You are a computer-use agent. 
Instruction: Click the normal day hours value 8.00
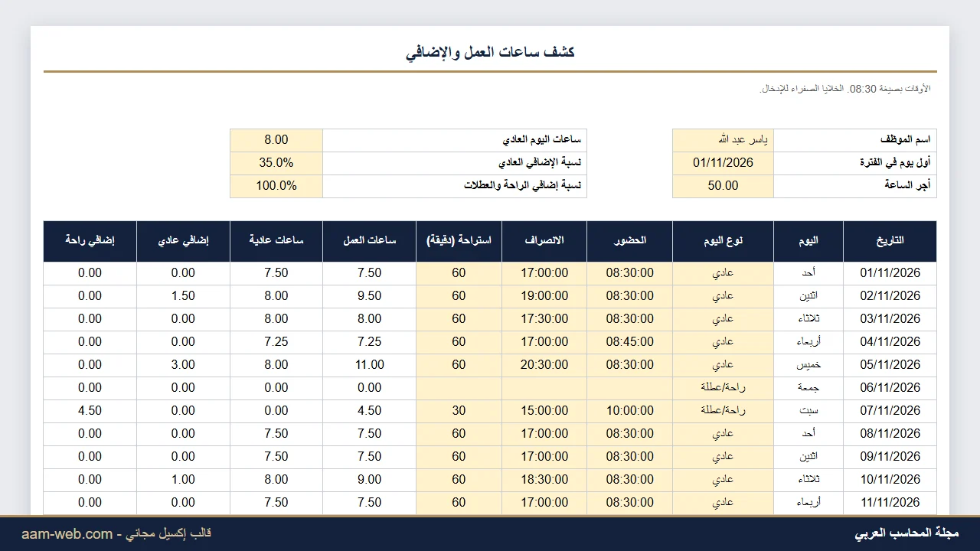point(276,140)
